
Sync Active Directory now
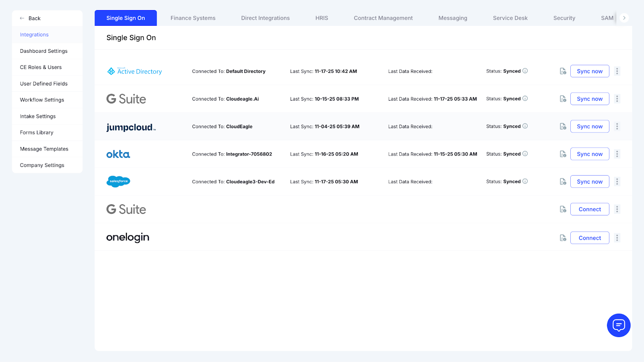(590, 71)
